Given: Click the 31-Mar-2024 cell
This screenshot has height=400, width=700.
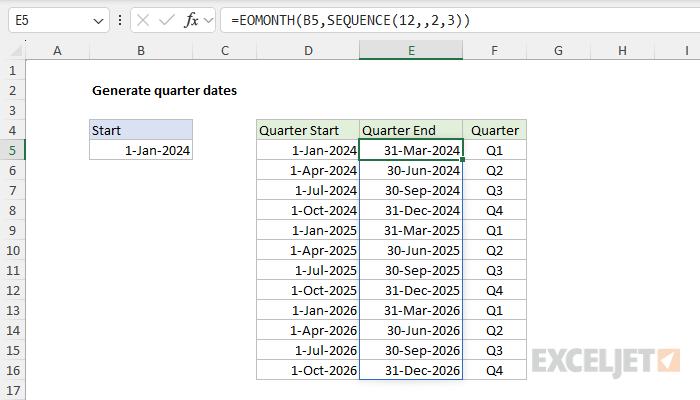Looking at the screenshot, I should click(x=411, y=150).
